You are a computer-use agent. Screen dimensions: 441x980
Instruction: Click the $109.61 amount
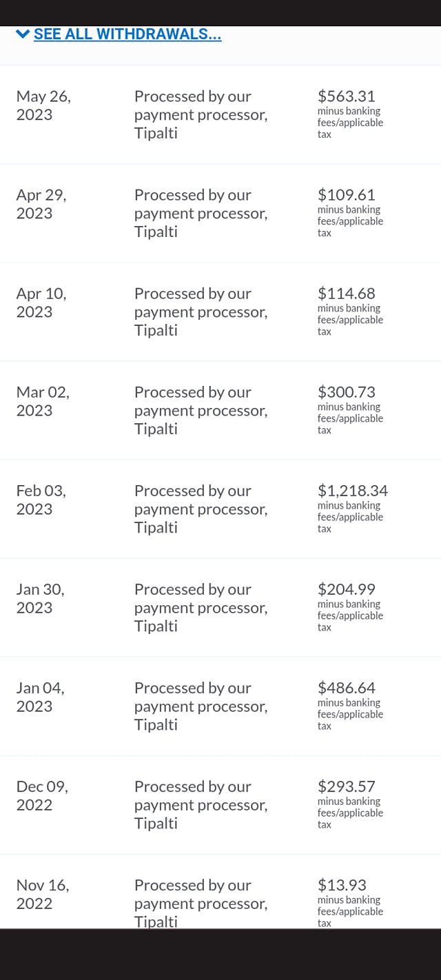coord(346,195)
